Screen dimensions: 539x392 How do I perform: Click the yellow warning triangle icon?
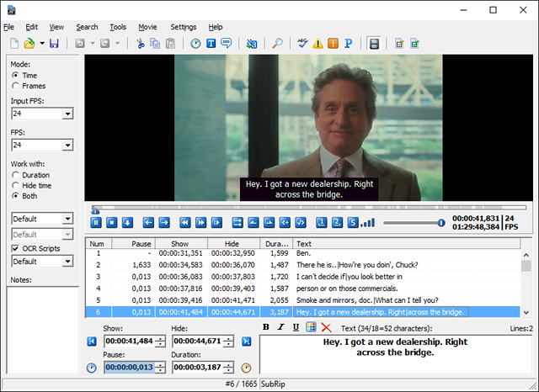point(318,43)
